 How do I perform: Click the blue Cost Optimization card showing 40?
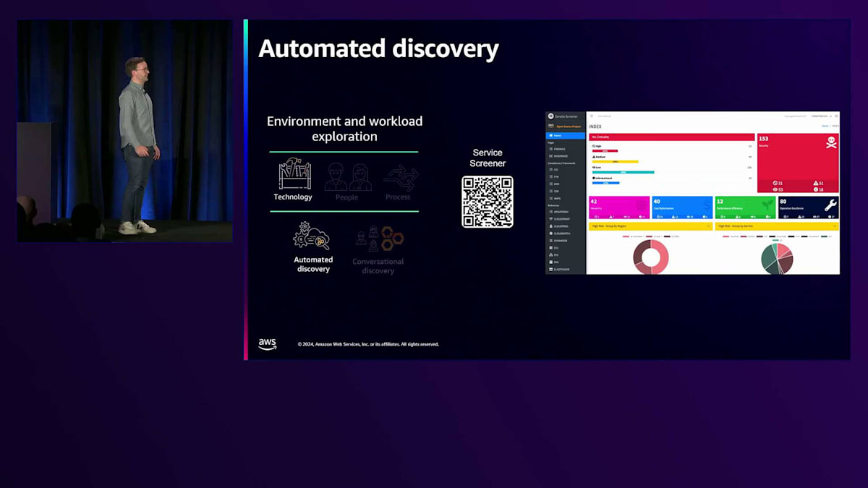click(683, 207)
